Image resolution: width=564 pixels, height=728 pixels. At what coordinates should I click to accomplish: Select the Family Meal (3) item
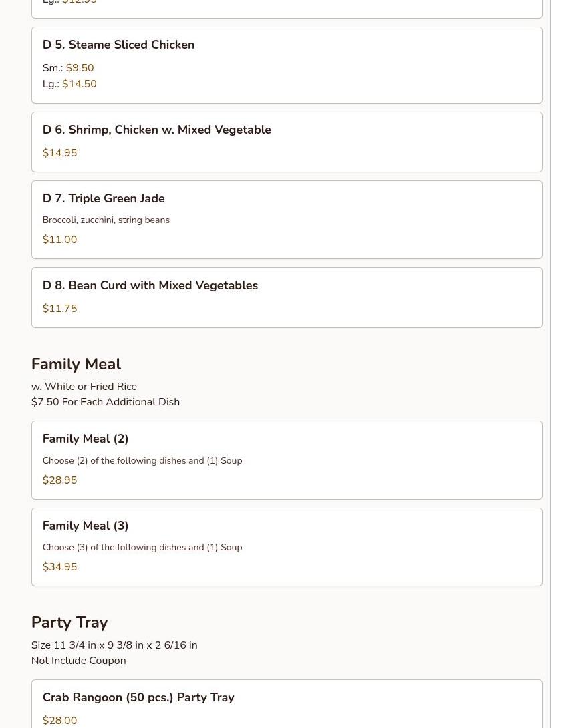tap(86, 526)
